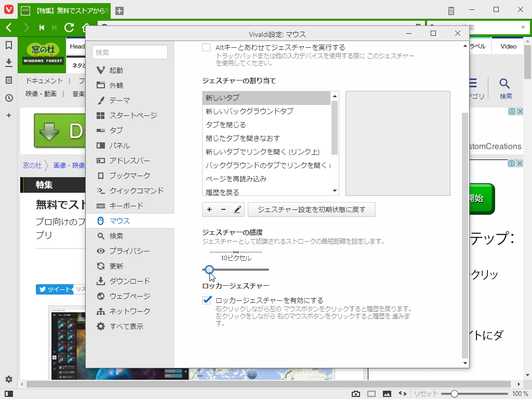Open browser settings gear at bottom left
This screenshot has width=532, height=399.
(9, 379)
